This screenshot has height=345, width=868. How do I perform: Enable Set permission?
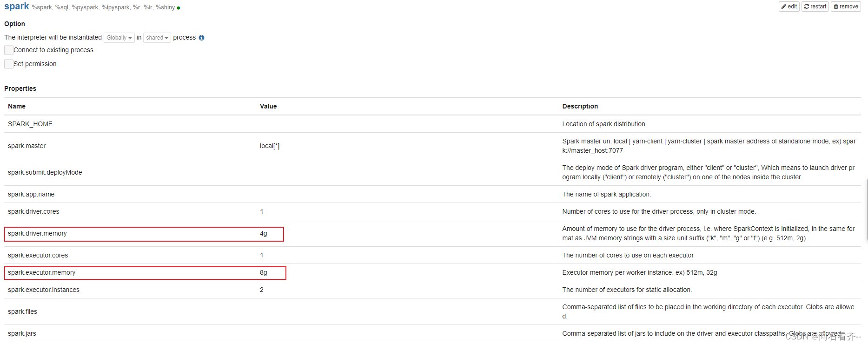pyautogui.click(x=8, y=64)
